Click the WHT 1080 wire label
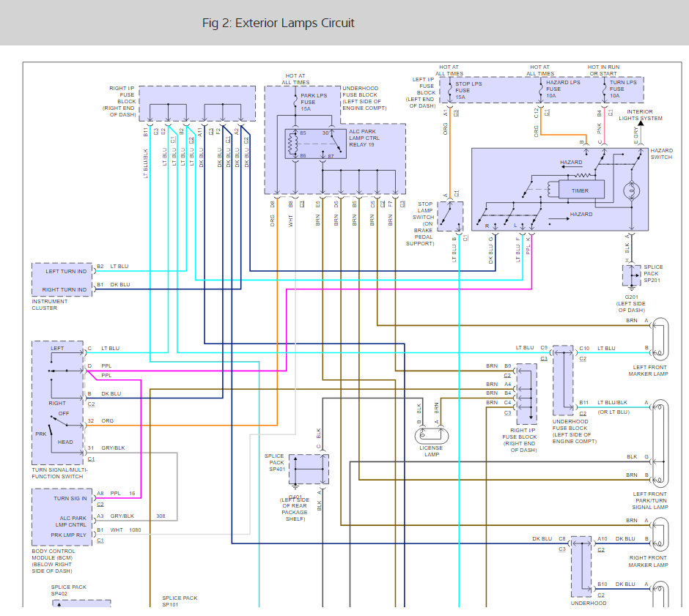Viewport: 689px width, 616px height. coord(125,530)
